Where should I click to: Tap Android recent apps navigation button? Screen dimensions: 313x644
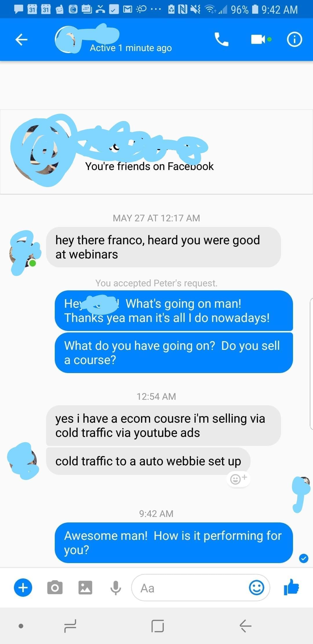click(70, 626)
